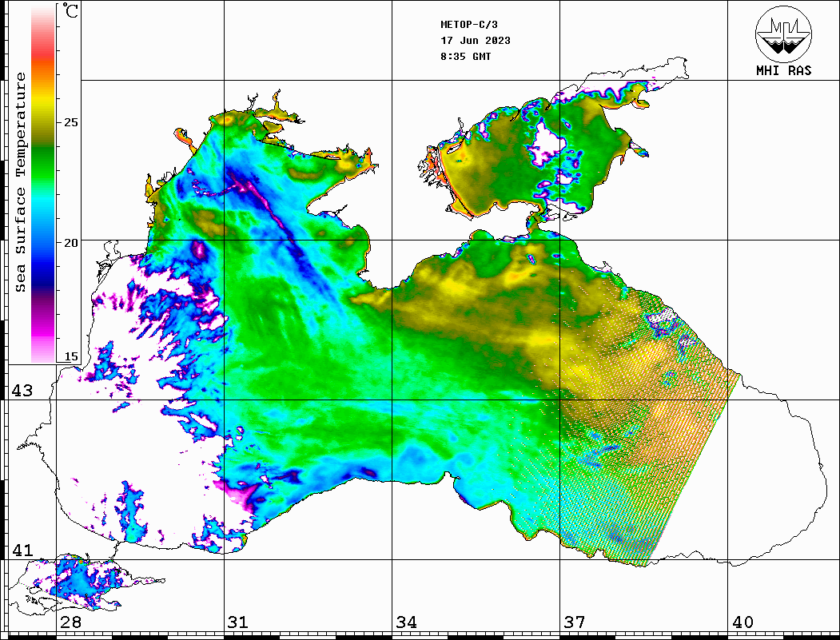The image size is (840, 640).
Task: Click the 'Sea Surface Temperature' vertical title
Action: 20,183
